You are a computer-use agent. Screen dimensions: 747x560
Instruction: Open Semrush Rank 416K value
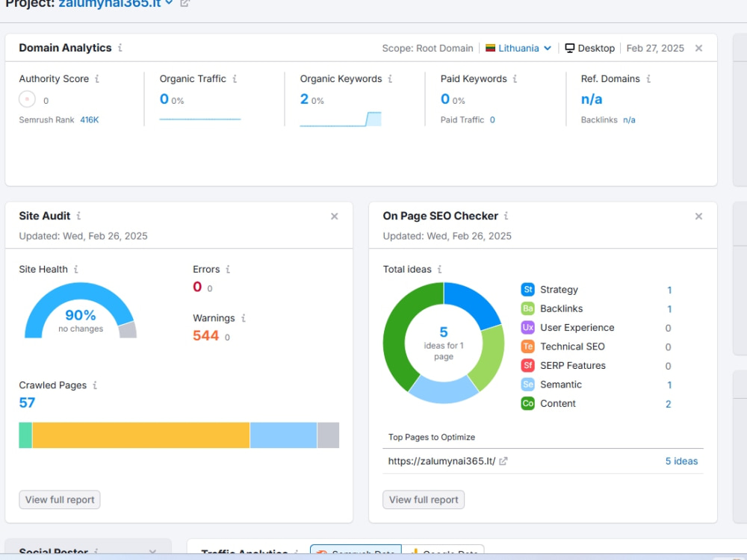(90, 120)
